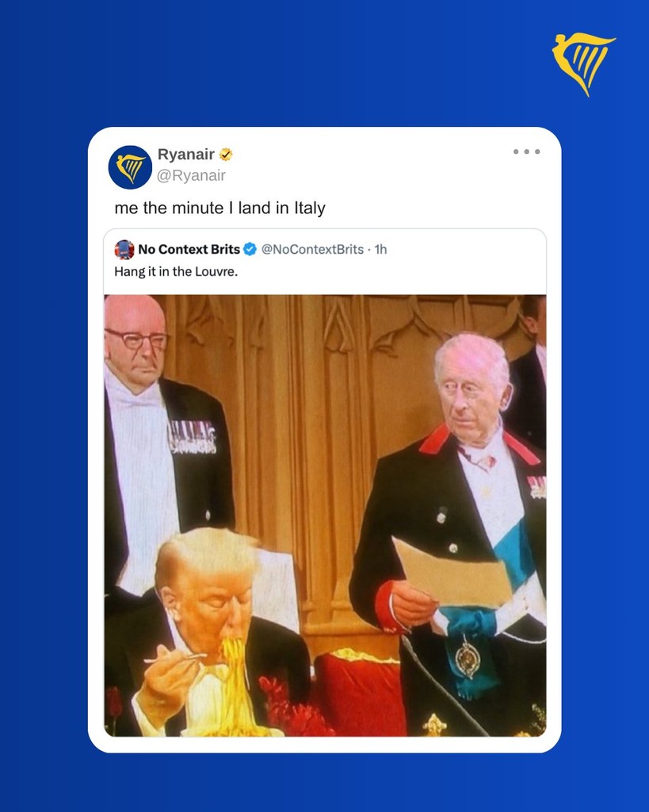
Task: Click the yellow harp logo on blue background
Action: tap(584, 64)
